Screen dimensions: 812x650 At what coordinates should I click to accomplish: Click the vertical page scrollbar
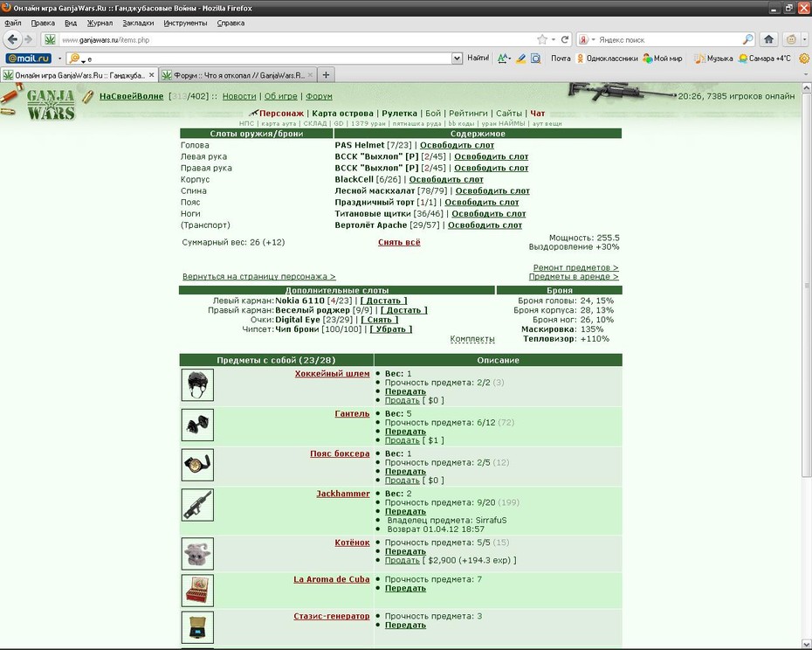coord(806,285)
